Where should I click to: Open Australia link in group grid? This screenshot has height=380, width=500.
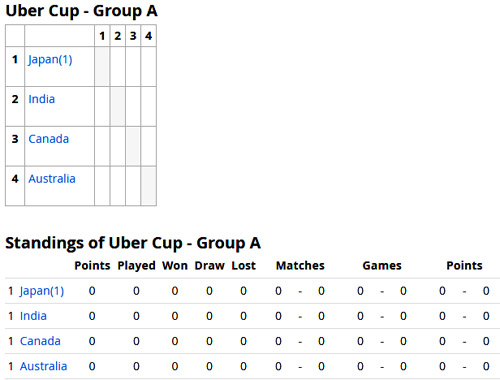[52, 179]
